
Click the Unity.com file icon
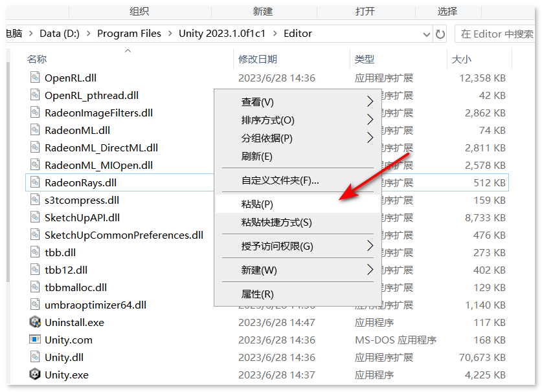point(35,339)
